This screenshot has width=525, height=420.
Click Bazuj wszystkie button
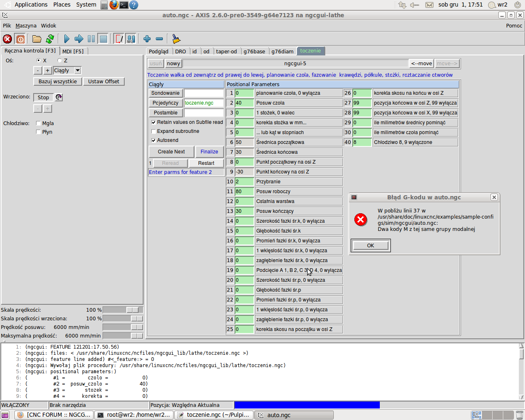[x=58, y=82]
